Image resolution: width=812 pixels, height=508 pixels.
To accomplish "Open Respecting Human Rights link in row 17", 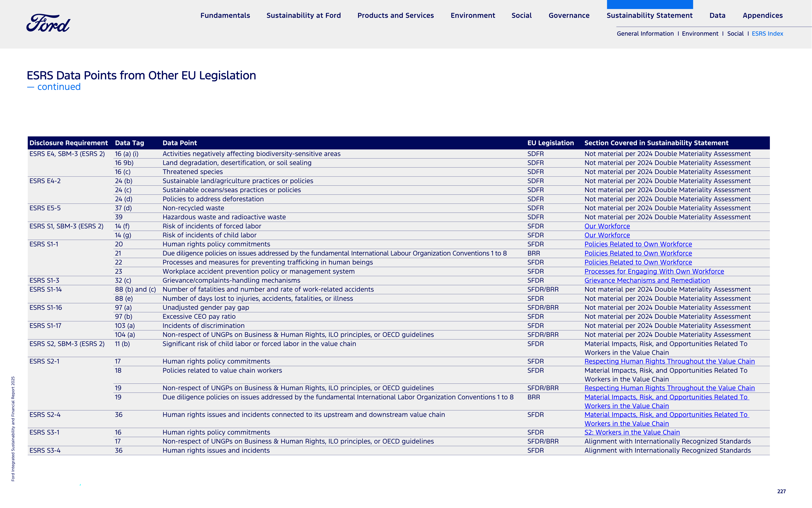I will coord(670,362).
